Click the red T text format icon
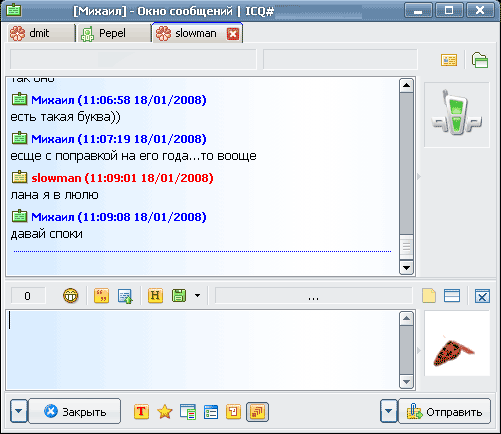501x434 pixels. (x=141, y=412)
